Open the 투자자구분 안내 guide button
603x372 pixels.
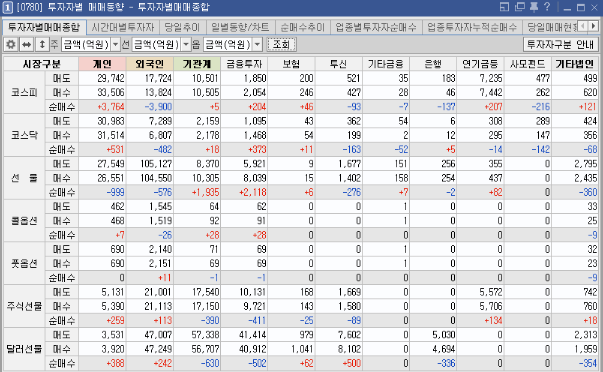pyautogui.click(x=560, y=45)
